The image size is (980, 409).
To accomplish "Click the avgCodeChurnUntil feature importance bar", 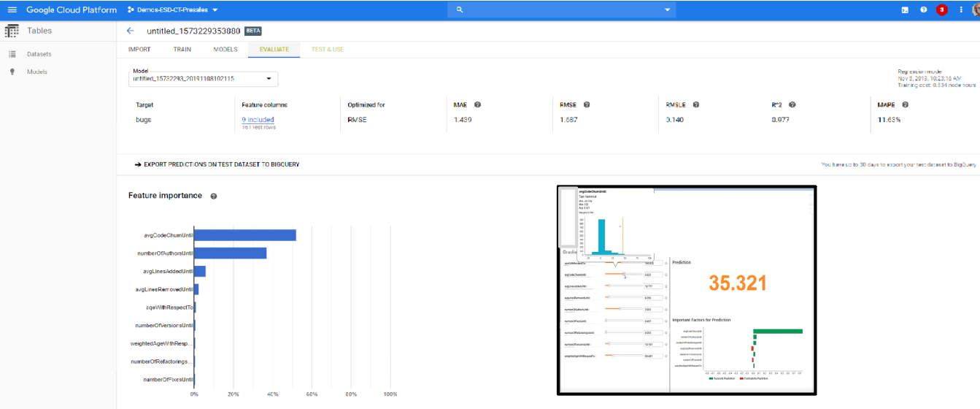I will pos(245,235).
